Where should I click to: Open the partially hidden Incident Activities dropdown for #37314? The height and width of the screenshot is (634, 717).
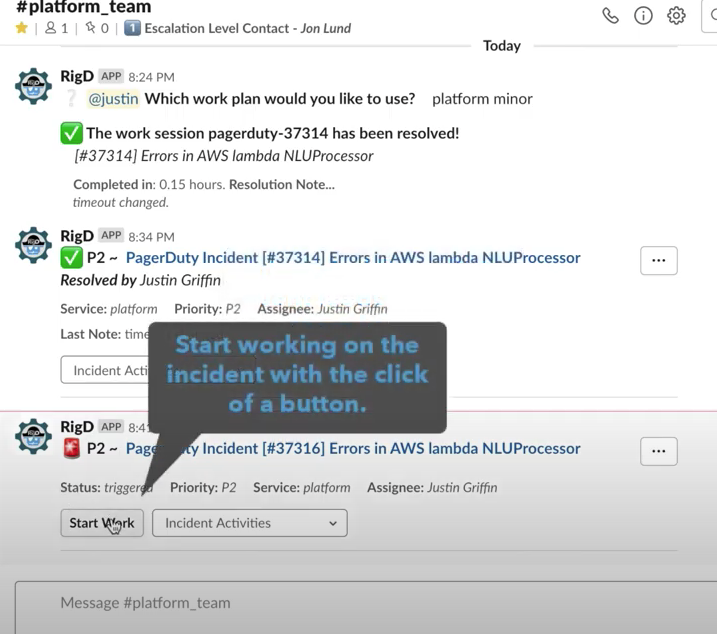(x=105, y=370)
